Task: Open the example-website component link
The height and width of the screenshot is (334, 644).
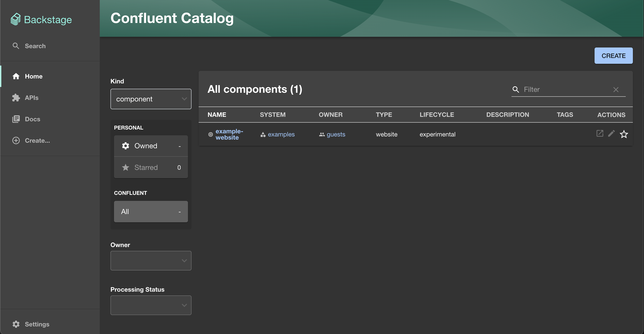Action: click(229, 134)
